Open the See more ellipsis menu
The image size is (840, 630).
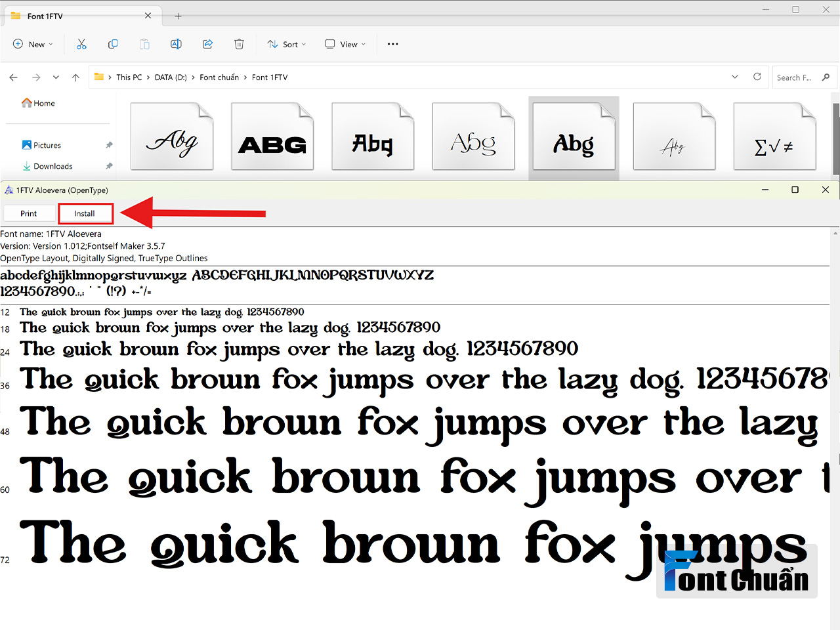(392, 44)
